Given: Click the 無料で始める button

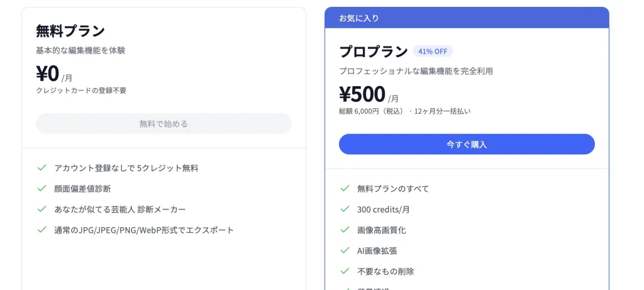Looking at the screenshot, I should click(164, 124).
